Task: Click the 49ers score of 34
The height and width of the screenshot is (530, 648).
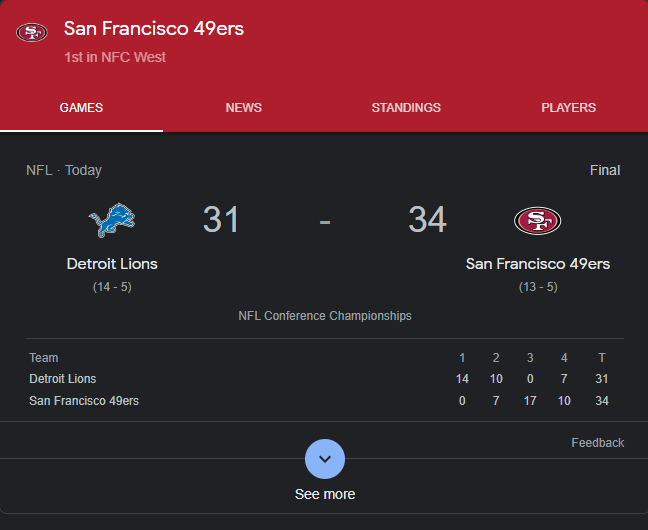Action: point(427,220)
